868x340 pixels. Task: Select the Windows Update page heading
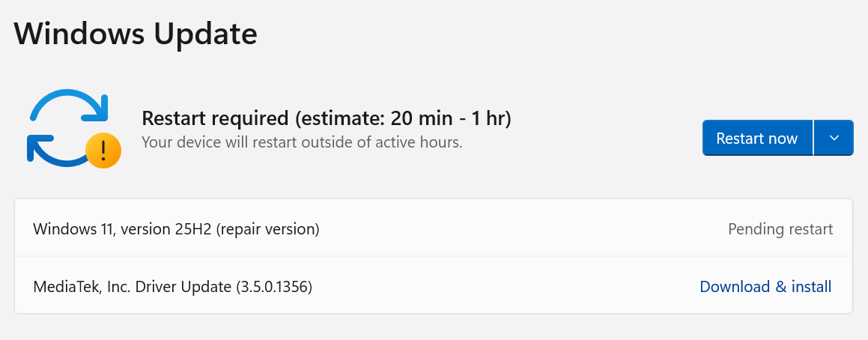135,33
